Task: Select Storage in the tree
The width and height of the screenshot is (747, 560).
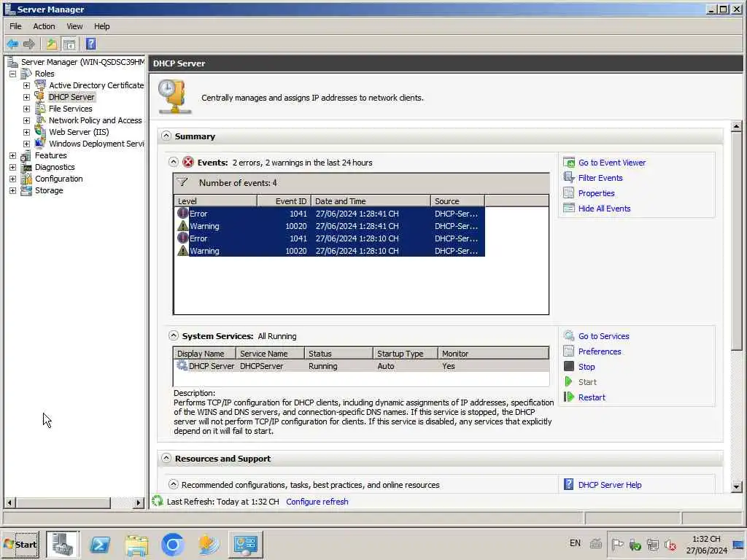Action: (49, 190)
